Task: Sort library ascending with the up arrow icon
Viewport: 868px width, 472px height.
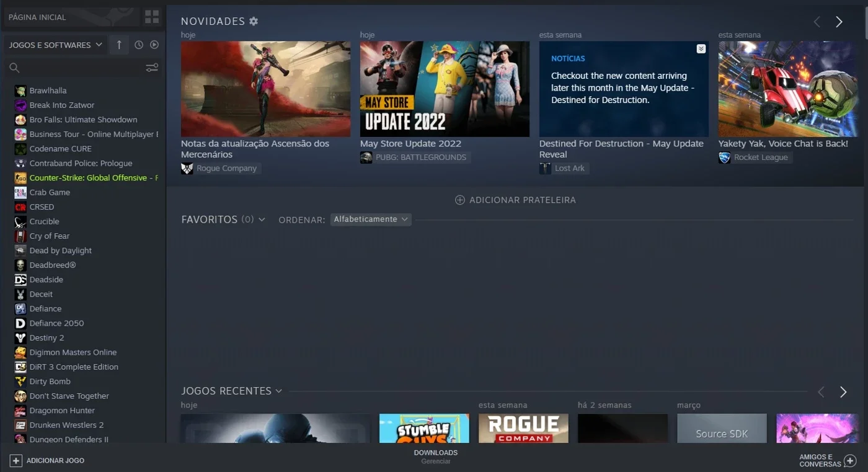Action: [119, 45]
